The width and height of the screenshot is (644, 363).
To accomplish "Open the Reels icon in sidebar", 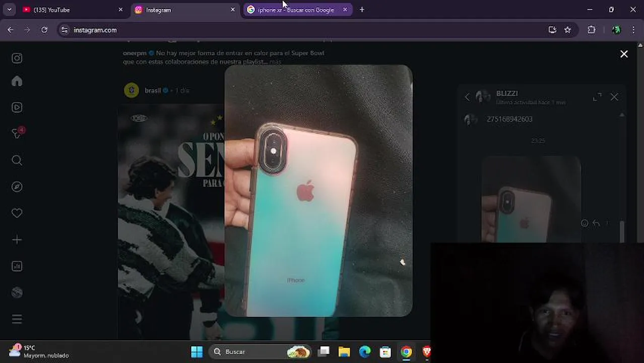I will (x=17, y=107).
